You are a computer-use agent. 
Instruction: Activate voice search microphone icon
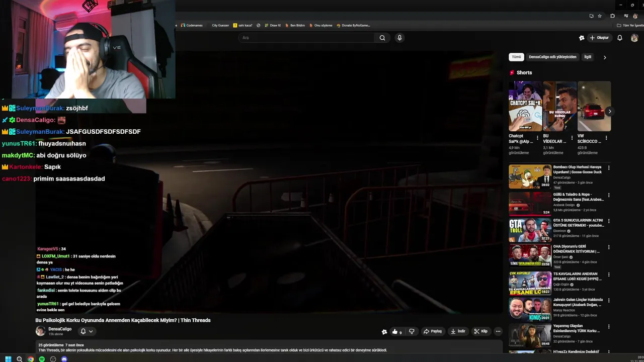399,38
